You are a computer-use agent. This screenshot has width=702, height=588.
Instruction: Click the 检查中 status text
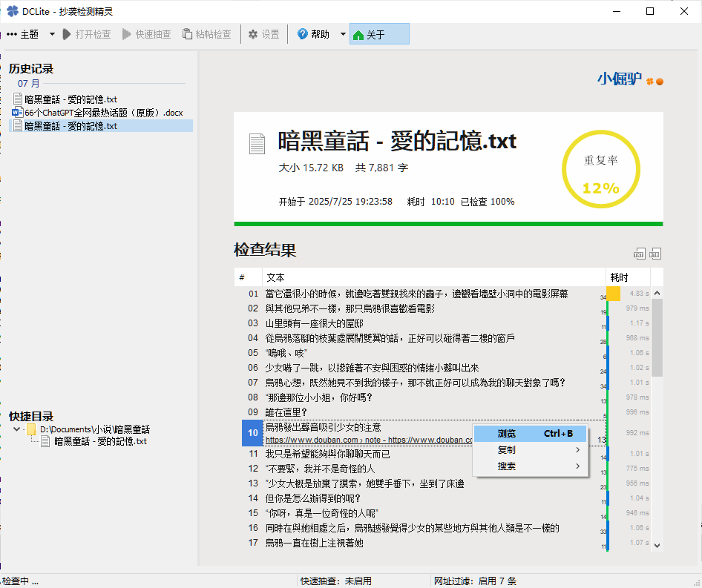pyautogui.click(x=20, y=581)
